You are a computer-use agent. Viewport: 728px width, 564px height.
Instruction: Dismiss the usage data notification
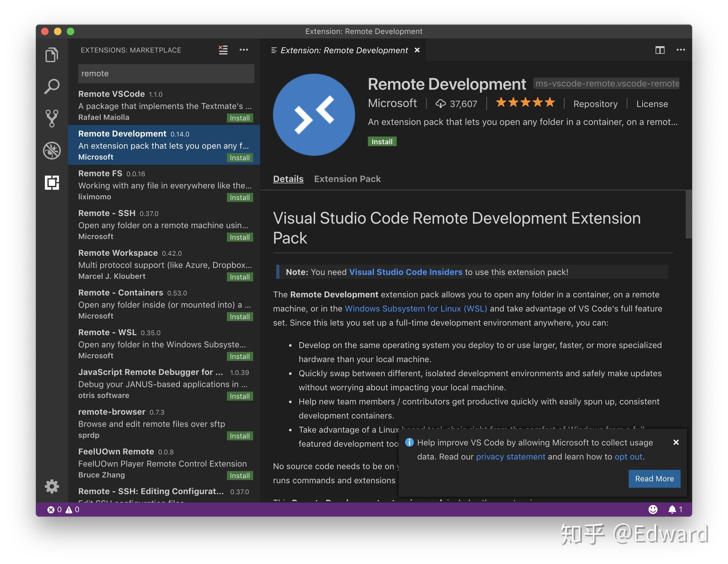click(676, 442)
